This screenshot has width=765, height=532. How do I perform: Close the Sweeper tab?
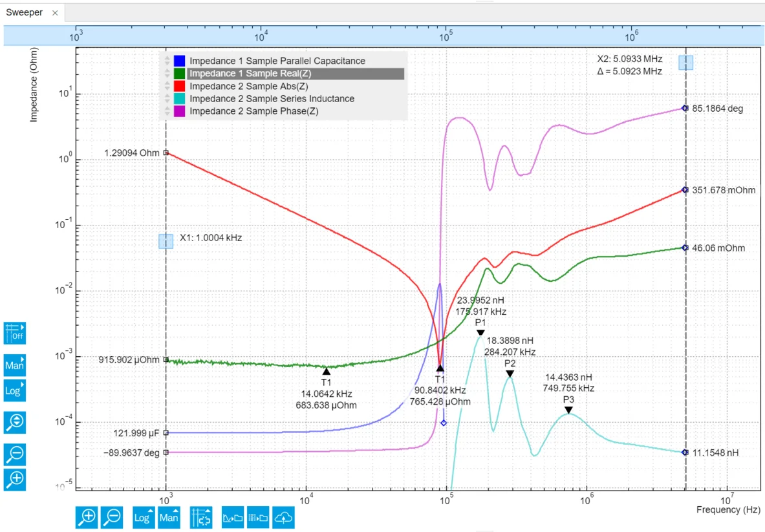[x=55, y=12]
